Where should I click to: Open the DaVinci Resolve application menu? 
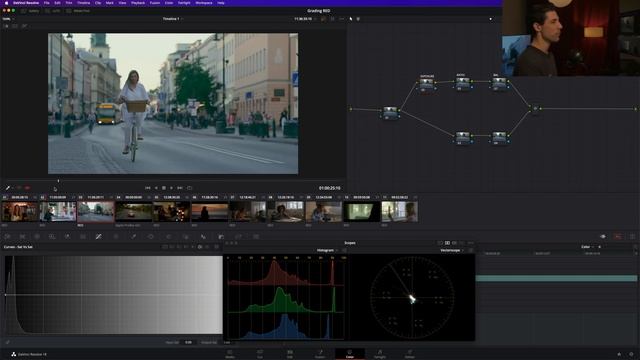pos(26,3)
